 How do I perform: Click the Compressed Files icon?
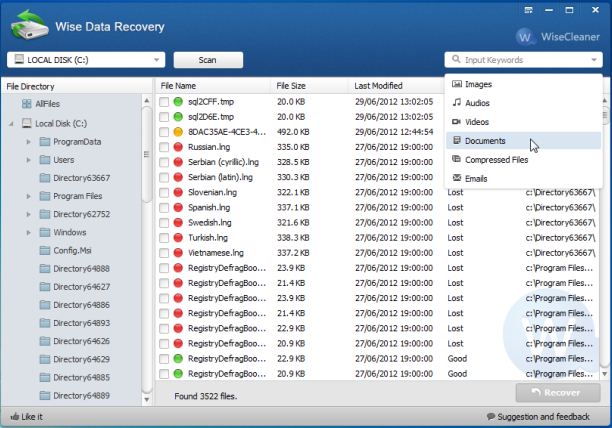[x=456, y=159]
